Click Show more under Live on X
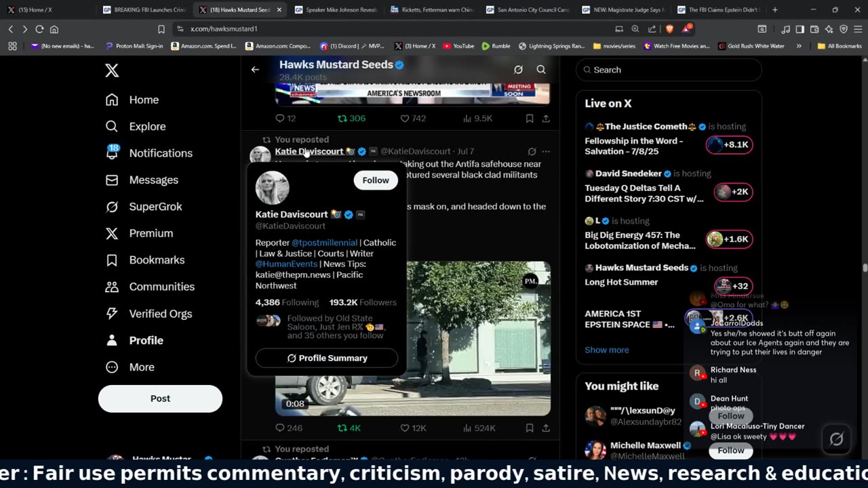Screen dimensions: 868x488 (x=606, y=350)
